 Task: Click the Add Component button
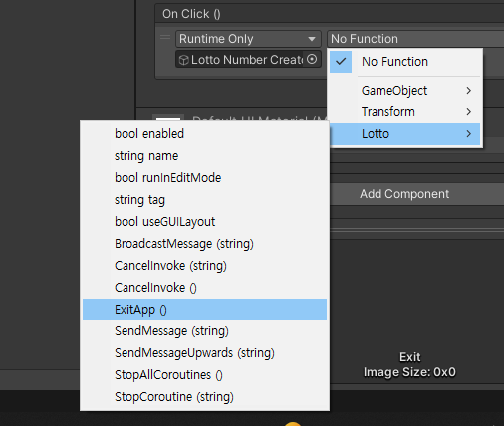pyautogui.click(x=404, y=194)
